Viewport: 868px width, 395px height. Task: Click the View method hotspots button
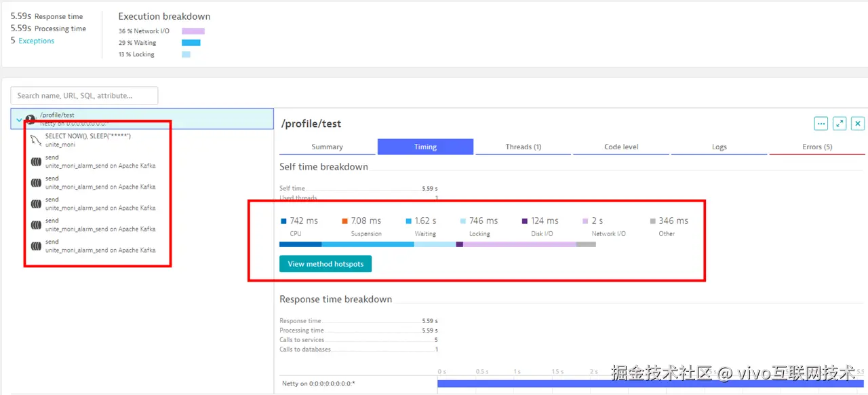click(325, 264)
